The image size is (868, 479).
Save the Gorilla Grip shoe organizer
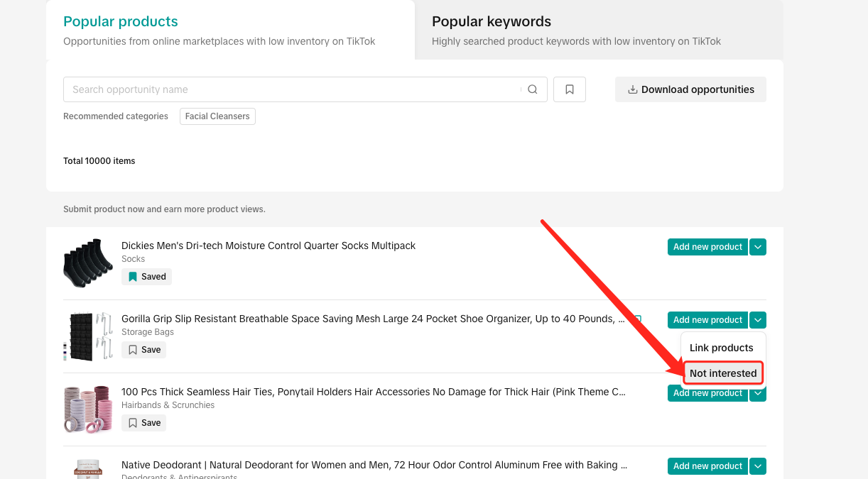click(144, 350)
